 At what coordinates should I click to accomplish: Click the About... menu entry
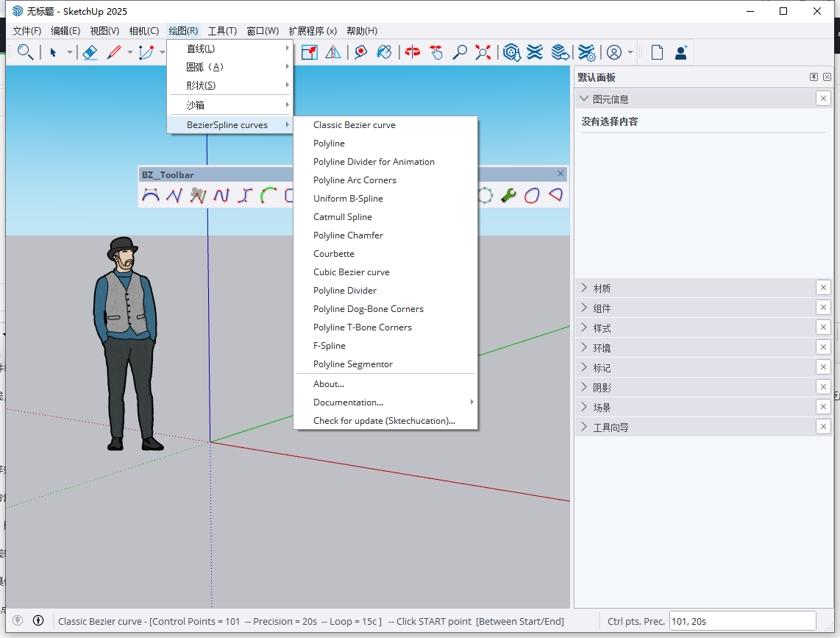(x=328, y=383)
